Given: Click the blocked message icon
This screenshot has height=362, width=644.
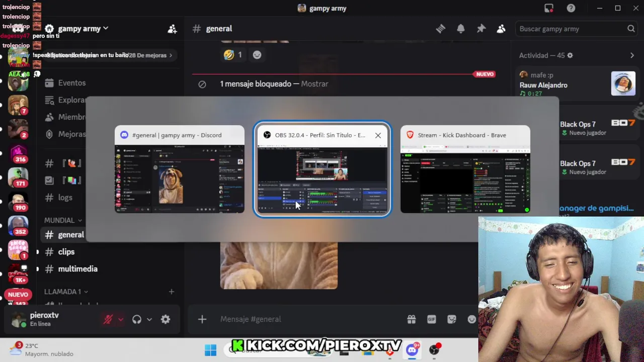Looking at the screenshot, I should point(202,84).
